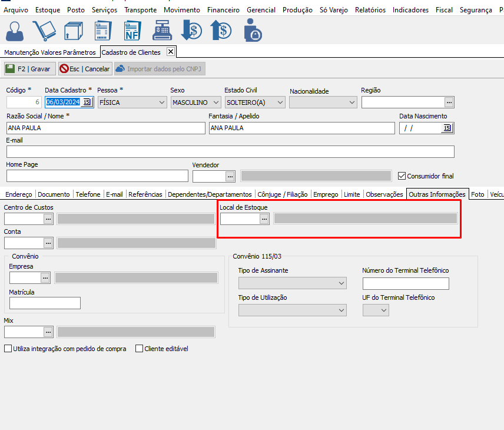Viewport: 504px width, 430px height.
Task: Switch to the Documento tab
Action: 54,194
